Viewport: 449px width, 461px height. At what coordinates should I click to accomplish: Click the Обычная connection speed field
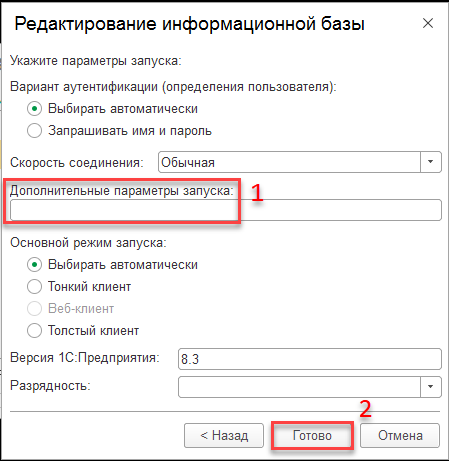pyautogui.click(x=289, y=162)
